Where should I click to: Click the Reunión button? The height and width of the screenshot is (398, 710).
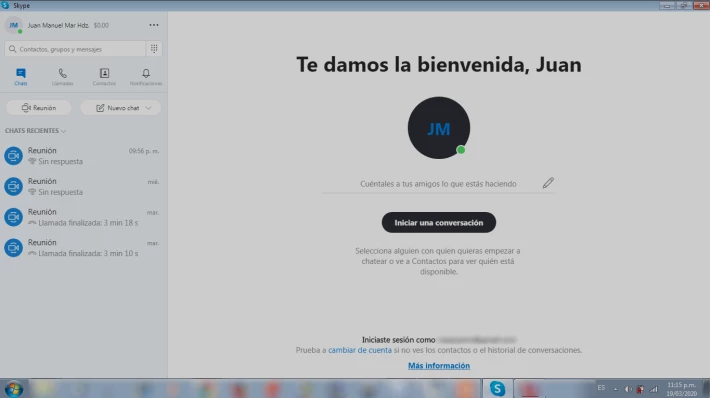pyautogui.click(x=39, y=108)
